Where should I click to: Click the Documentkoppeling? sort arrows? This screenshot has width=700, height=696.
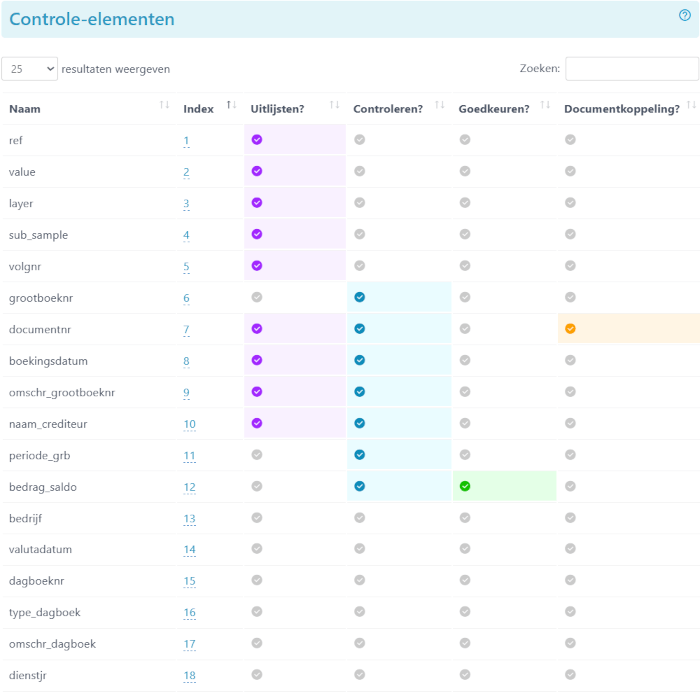point(691,105)
